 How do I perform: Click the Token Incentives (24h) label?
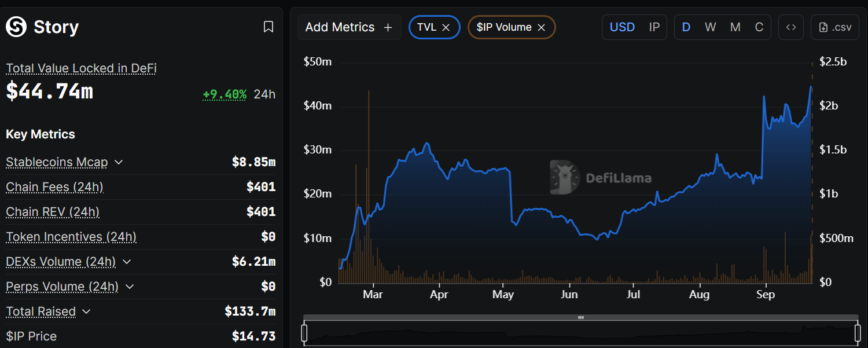(71, 237)
